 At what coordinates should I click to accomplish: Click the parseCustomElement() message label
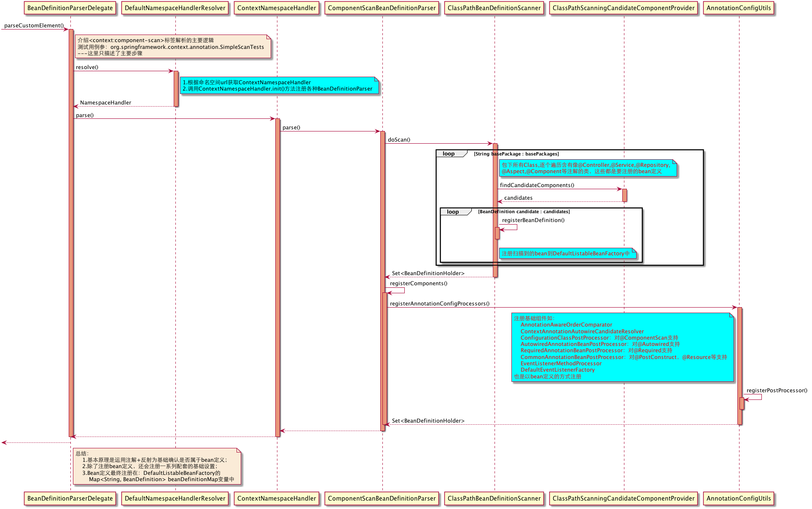tap(34, 26)
